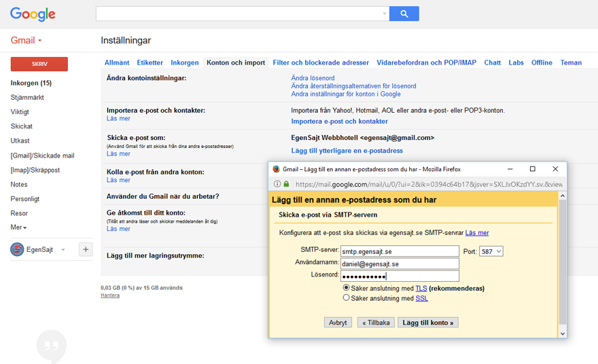Image resolution: width=598 pixels, height=364 pixels.
Task: Open Vidarebefordran och POP/IMAP tab
Action: [426, 62]
